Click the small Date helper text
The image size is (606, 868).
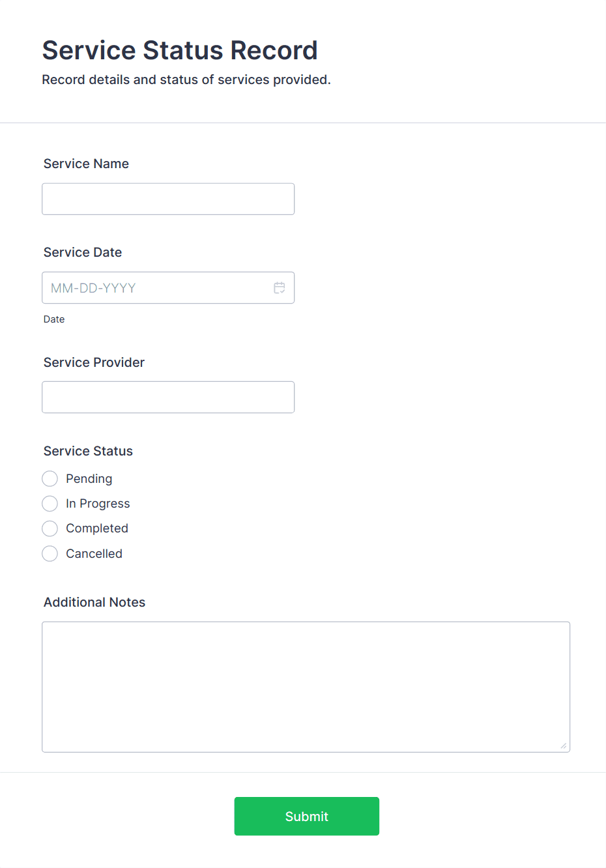tap(54, 319)
